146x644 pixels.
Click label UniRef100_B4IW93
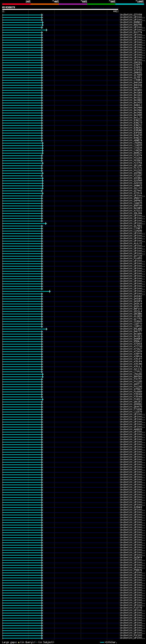point(131,90)
